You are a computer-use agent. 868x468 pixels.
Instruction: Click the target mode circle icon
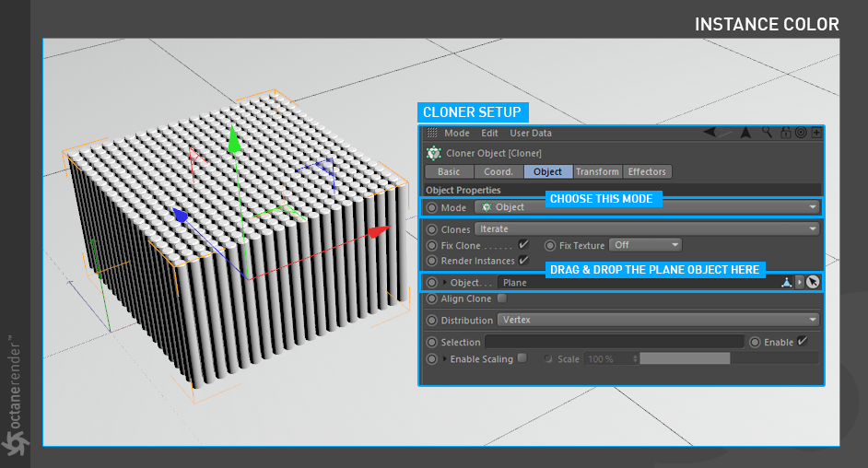801,133
